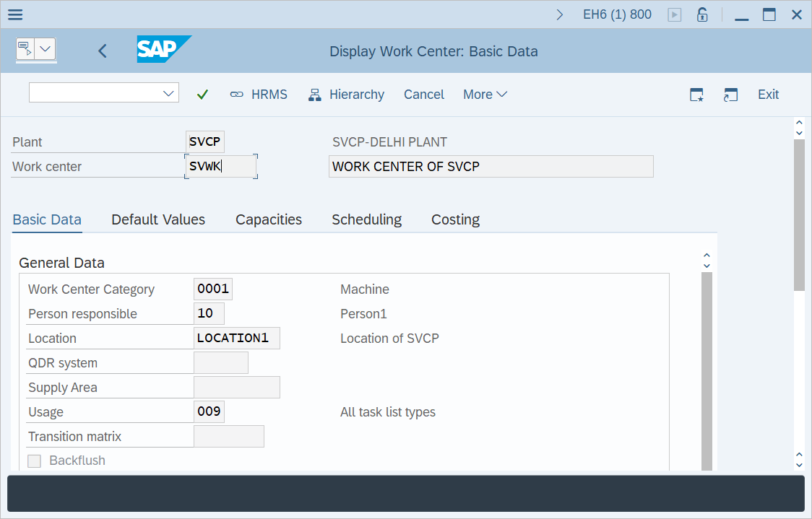Click the Exit button
This screenshot has width=812, height=519.
(x=768, y=94)
